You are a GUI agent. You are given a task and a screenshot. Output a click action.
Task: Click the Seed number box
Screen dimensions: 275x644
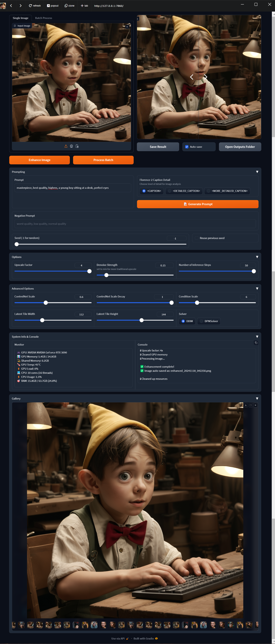(177, 238)
